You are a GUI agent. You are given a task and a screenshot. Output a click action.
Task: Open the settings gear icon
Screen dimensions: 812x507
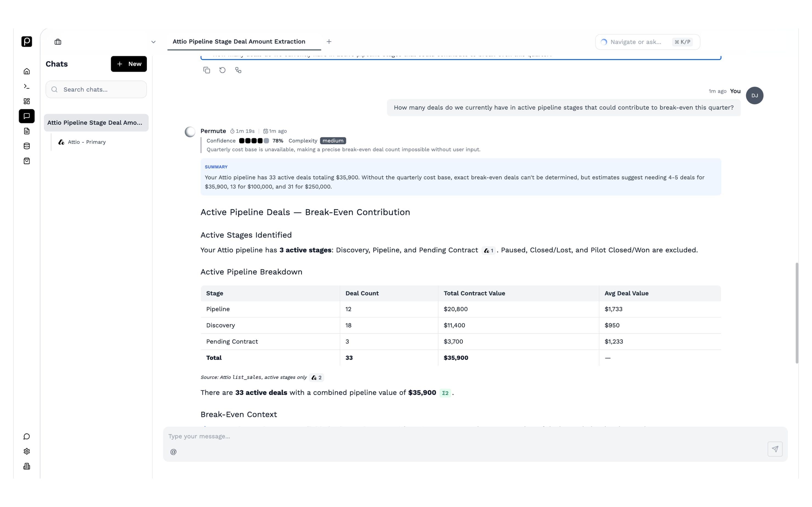[27, 451]
